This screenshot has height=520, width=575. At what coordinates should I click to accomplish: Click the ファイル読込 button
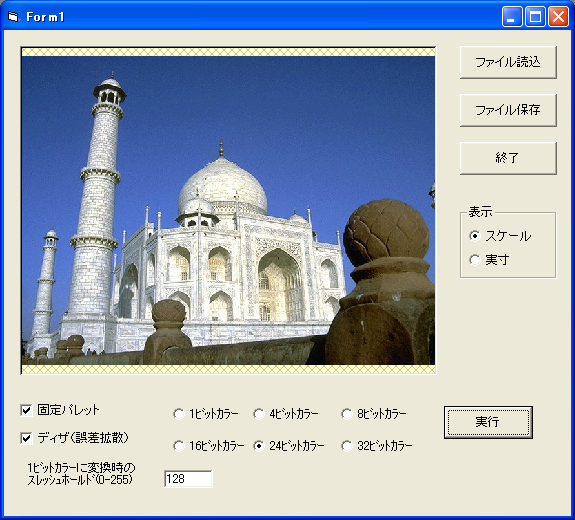tap(508, 62)
